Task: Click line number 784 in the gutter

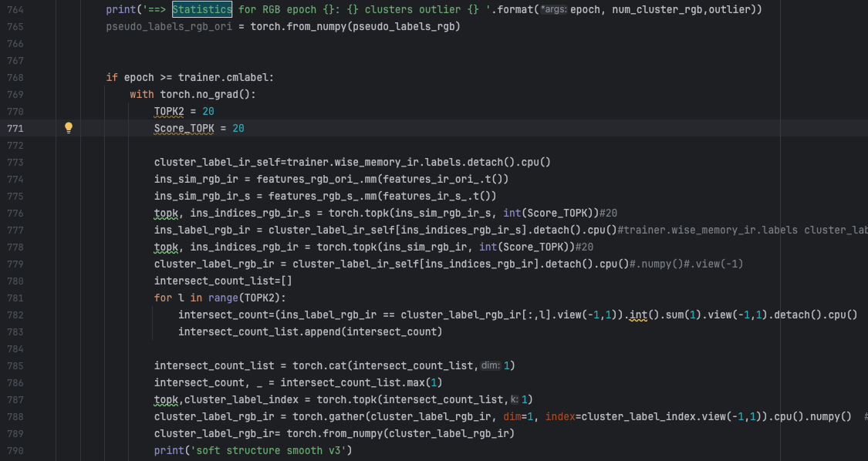Action: point(15,348)
